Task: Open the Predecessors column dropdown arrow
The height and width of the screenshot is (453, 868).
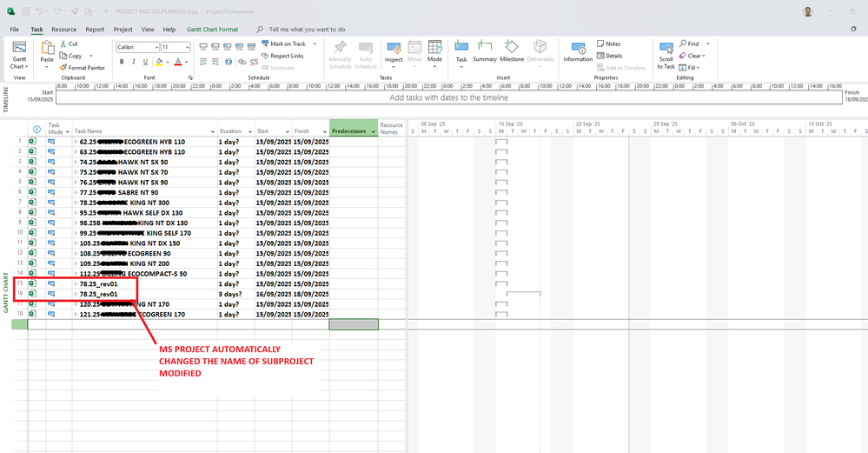Action: coord(373,132)
